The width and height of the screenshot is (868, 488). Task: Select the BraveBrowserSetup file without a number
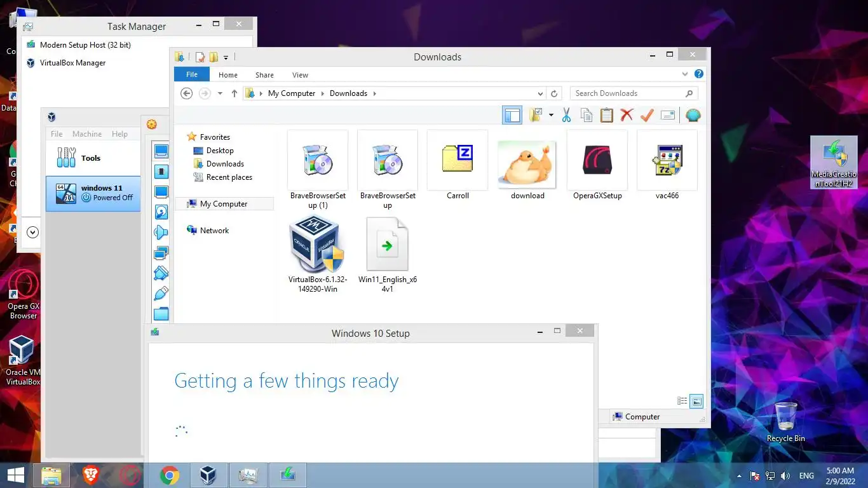coord(388,170)
